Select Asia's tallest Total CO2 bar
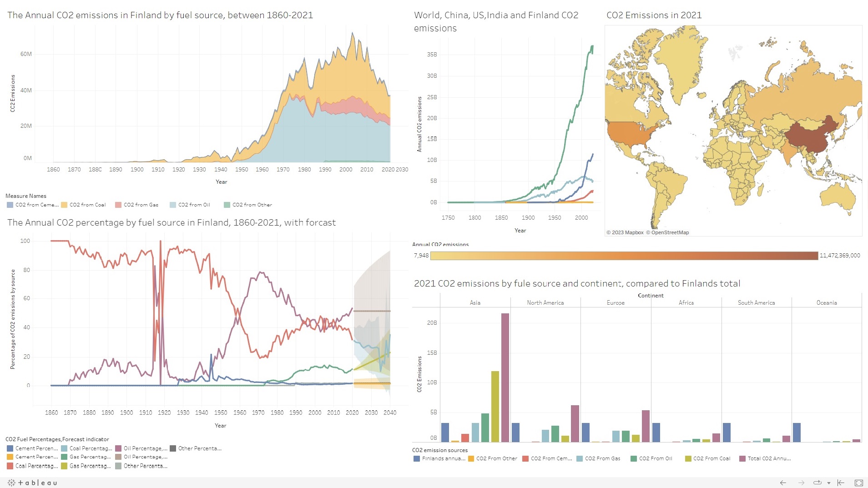This screenshot has height=488, width=868. pos(505,377)
